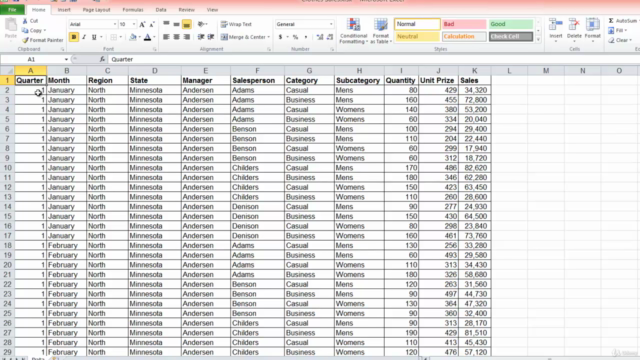Click Increase Indent icon
Image resolution: width=640 pixels, height=360 pixels.
[x=211, y=37]
